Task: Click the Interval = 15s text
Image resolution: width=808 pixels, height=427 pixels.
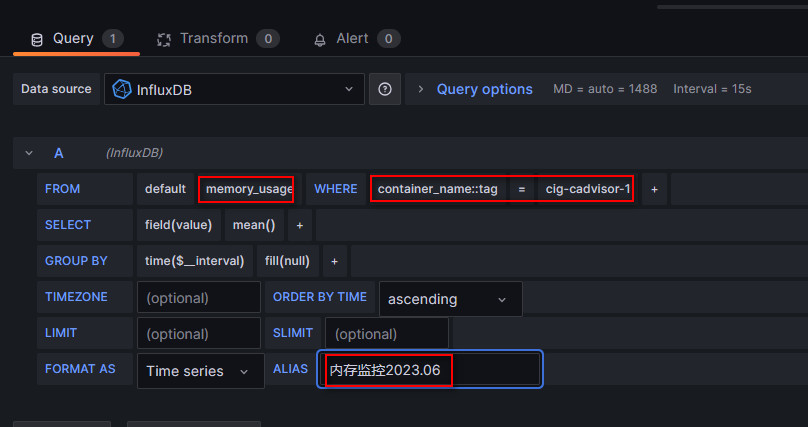Action: click(x=712, y=89)
